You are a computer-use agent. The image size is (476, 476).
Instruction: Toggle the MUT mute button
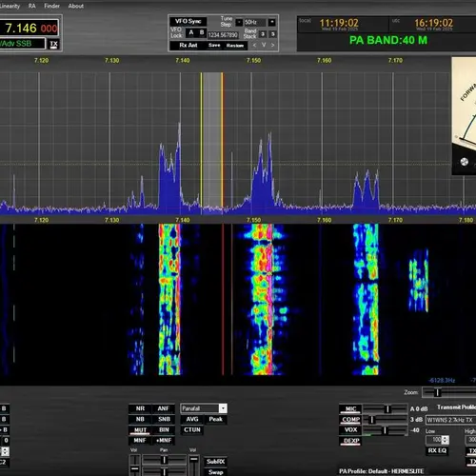pyautogui.click(x=140, y=430)
